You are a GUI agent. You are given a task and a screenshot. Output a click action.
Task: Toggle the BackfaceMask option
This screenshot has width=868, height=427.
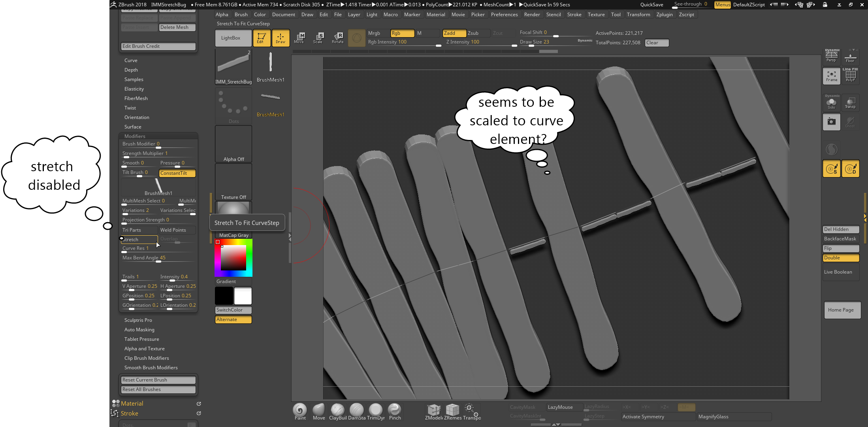click(841, 239)
